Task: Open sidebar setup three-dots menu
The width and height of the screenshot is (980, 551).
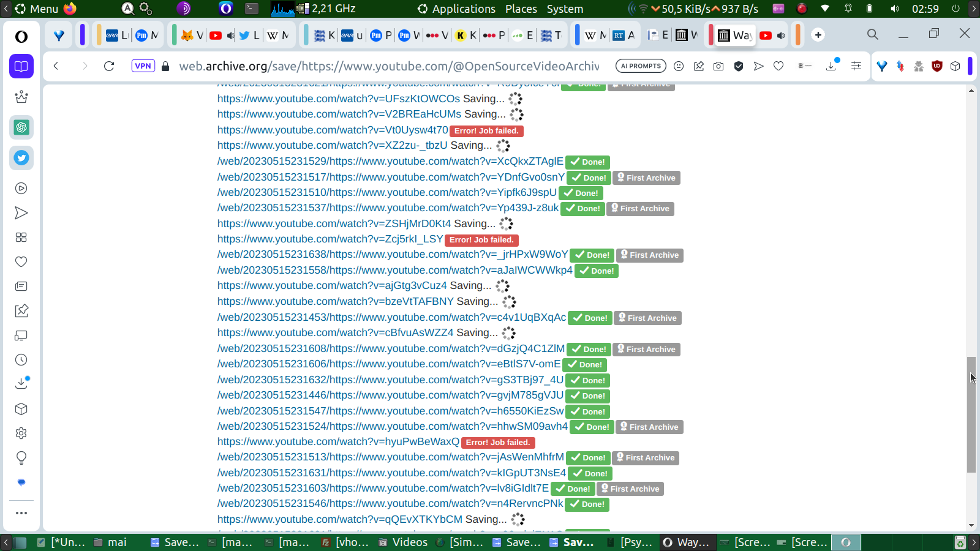Action: [21, 513]
